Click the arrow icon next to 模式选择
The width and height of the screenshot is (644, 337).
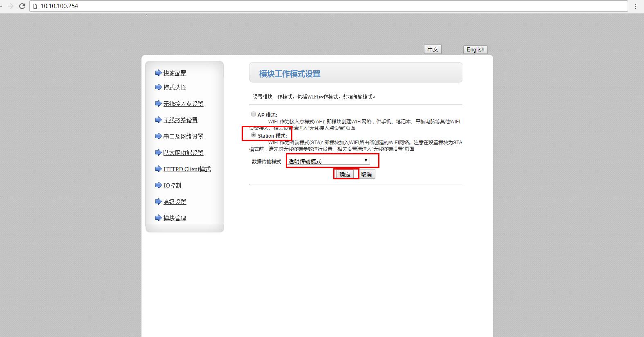[x=158, y=87]
